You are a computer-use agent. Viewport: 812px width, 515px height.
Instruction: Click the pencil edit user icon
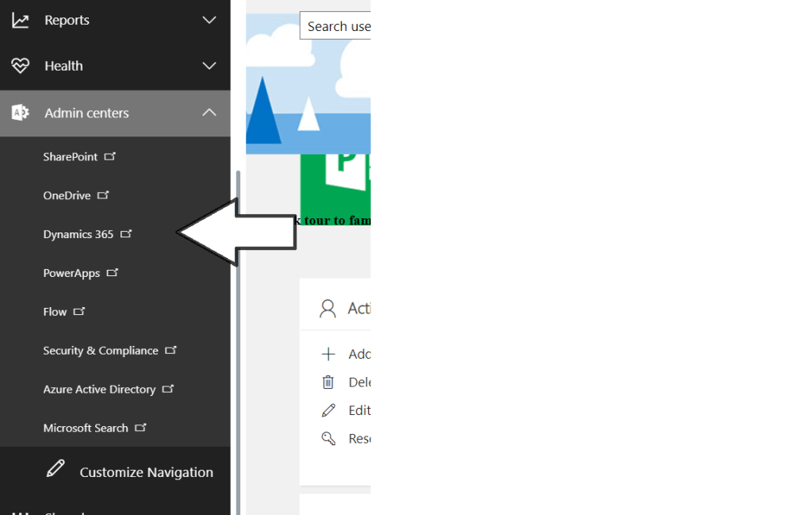[x=328, y=410]
